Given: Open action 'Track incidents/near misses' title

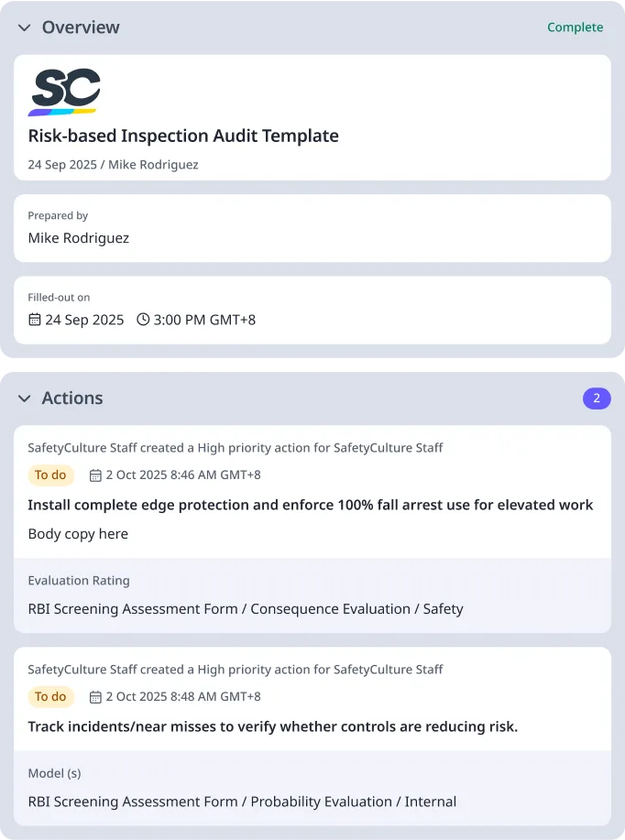Looking at the screenshot, I should [272, 726].
